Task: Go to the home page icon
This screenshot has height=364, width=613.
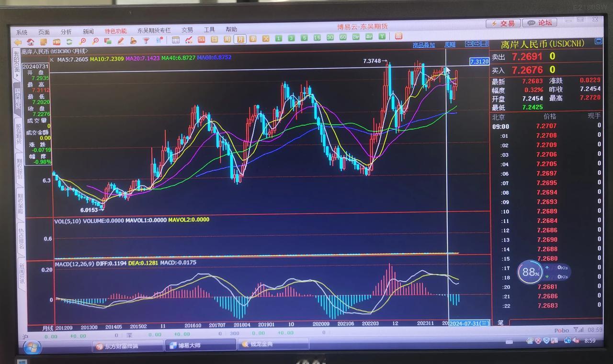Action: click(x=31, y=42)
